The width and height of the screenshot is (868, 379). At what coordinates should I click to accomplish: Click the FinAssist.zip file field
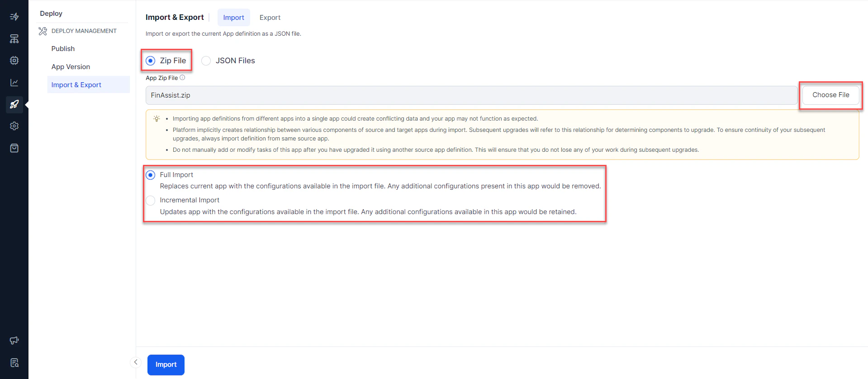(x=471, y=95)
